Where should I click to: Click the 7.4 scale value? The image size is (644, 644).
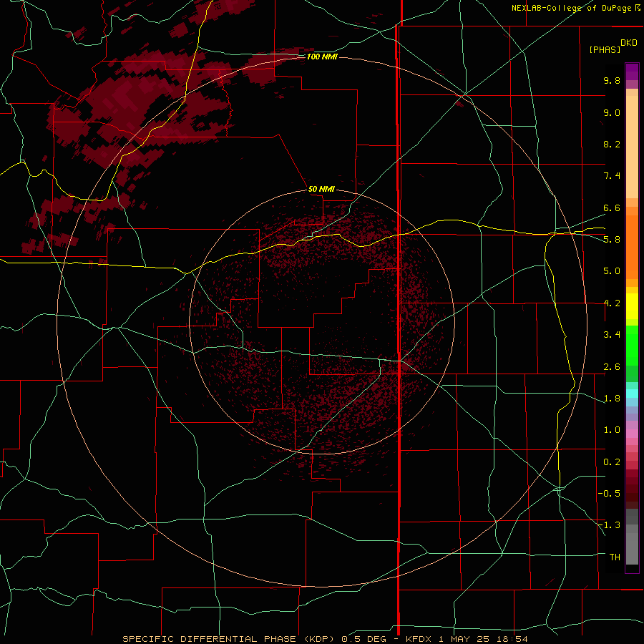coord(612,176)
